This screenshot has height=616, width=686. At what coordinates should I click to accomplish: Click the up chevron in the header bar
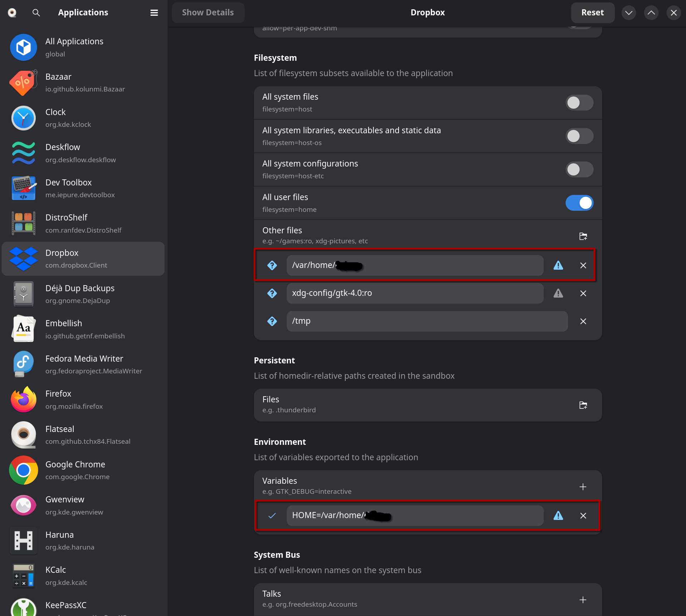click(x=651, y=13)
